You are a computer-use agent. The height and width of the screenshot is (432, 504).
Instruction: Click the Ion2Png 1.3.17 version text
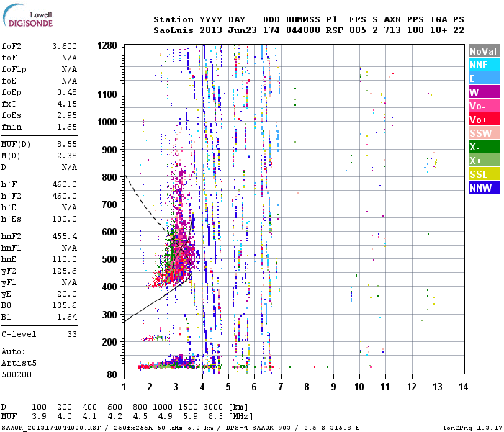[472, 428]
